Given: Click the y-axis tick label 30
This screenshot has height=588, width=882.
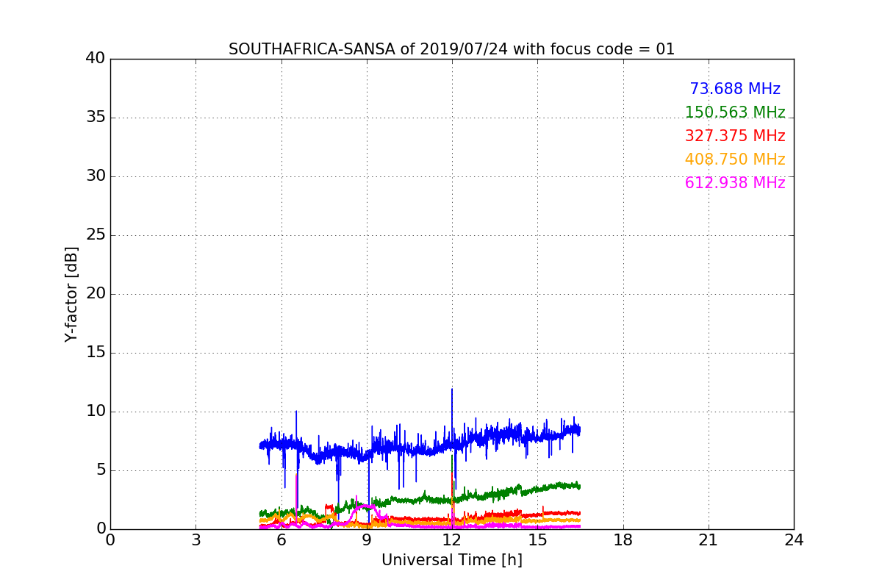Looking at the screenshot, I should 96,176.
